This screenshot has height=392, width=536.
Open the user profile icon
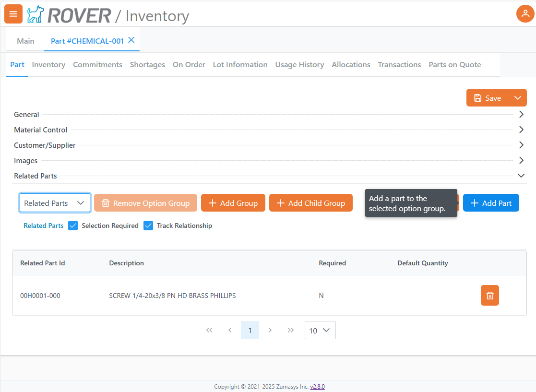[525, 14]
